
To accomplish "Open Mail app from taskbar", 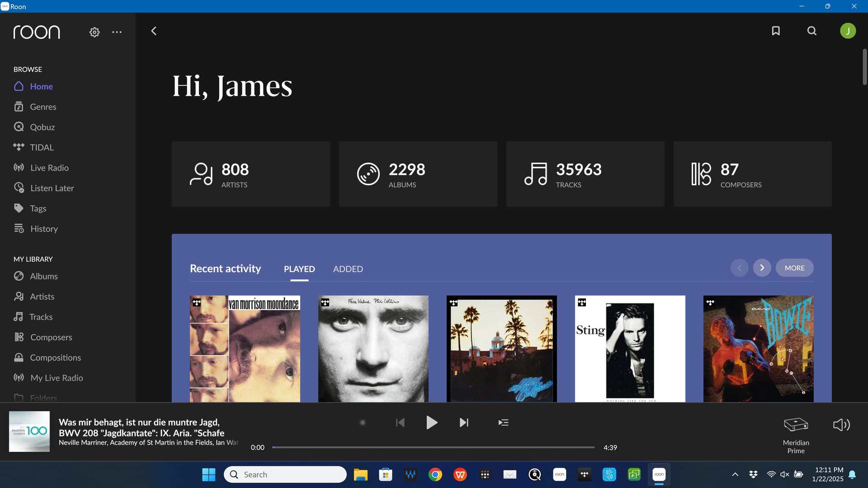I will point(510,474).
